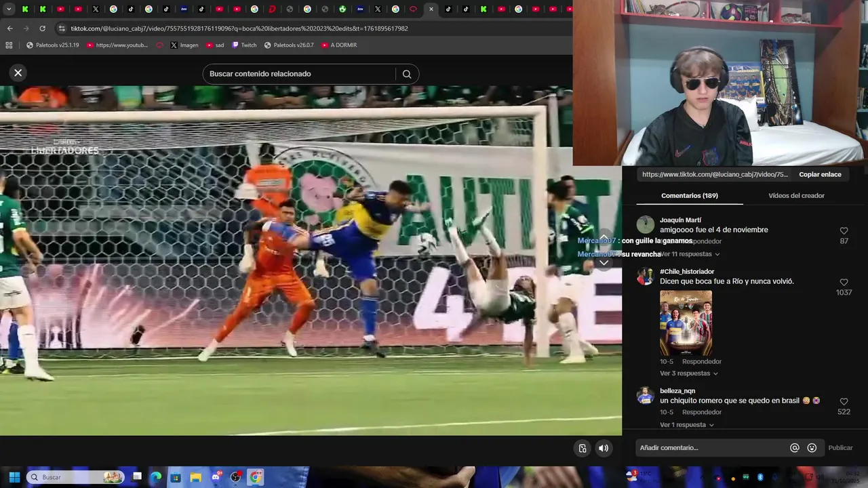Open the apps grid in bookmarks bar
This screenshot has width=868, height=488.
click(x=9, y=45)
